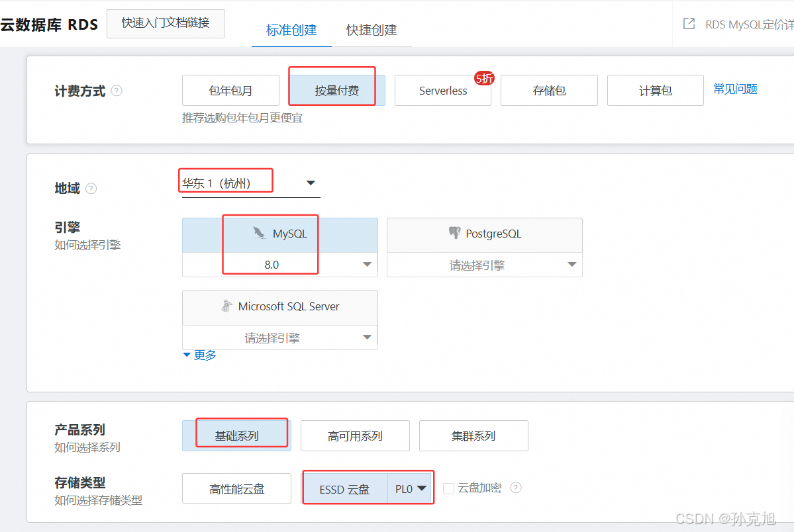This screenshot has width=794, height=532.
Task: Click the 5折 discount badge on Serverless
Action: (x=484, y=78)
